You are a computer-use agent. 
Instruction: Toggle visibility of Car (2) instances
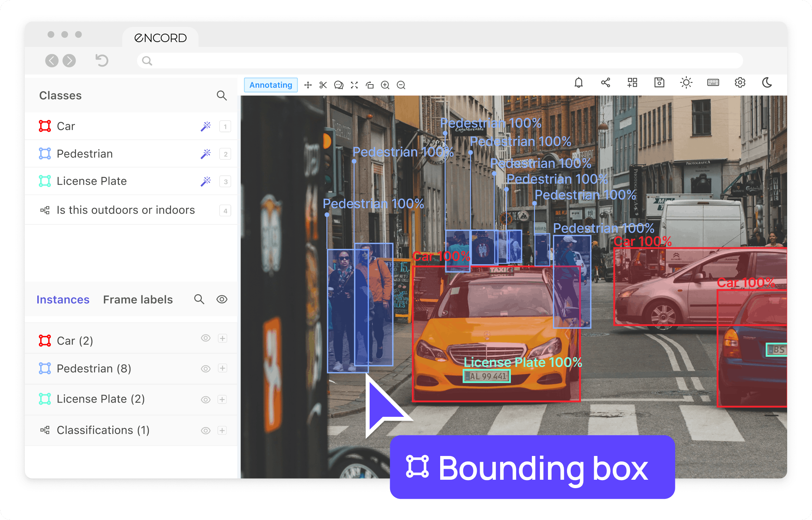[x=205, y=338]
